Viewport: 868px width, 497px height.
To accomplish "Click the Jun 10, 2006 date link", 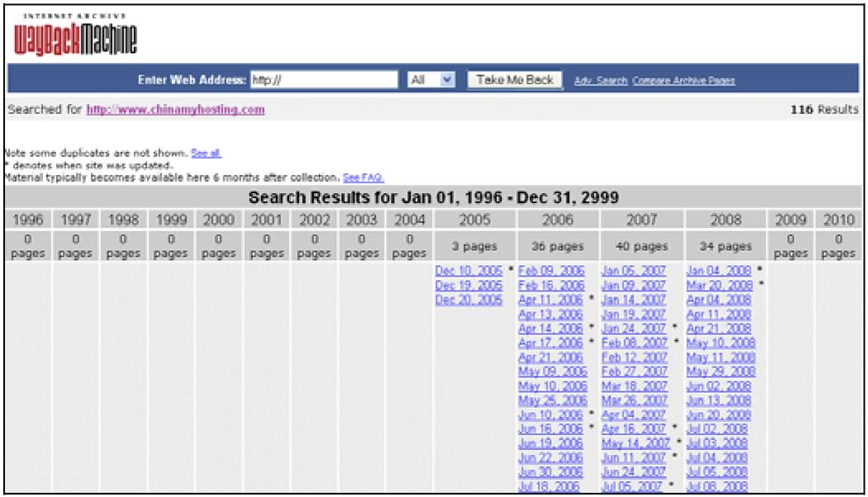I will (551, 414).
